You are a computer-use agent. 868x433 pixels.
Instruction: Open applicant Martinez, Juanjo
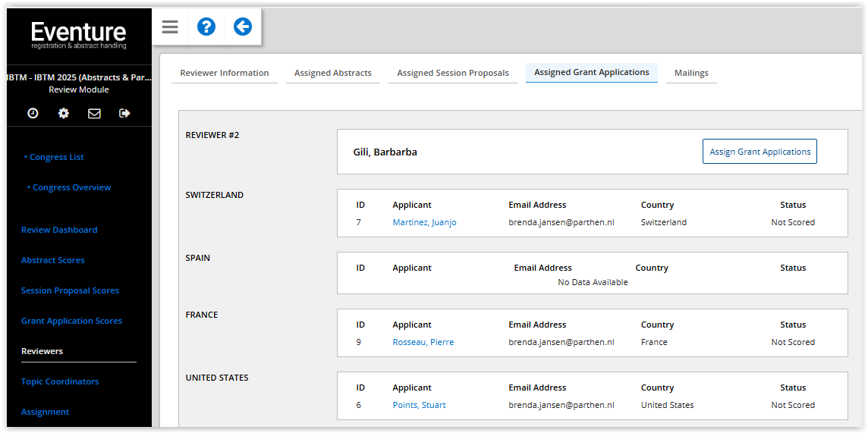point(425,222)
